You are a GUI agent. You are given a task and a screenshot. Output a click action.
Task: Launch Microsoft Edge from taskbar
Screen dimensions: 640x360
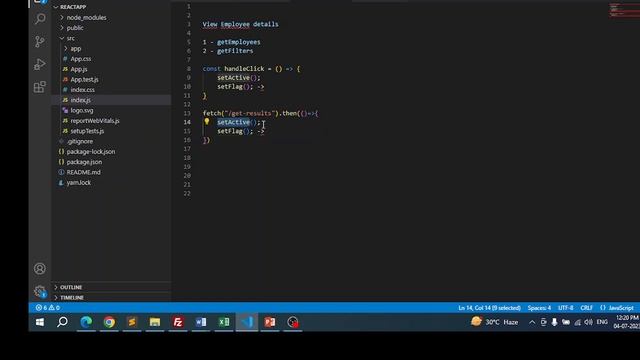point(86,322)
